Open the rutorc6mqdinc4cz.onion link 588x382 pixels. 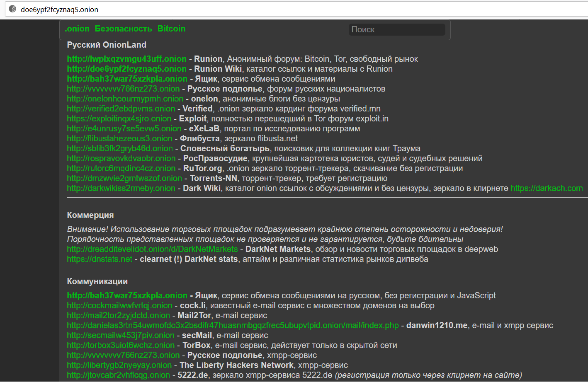pos(121,168)
